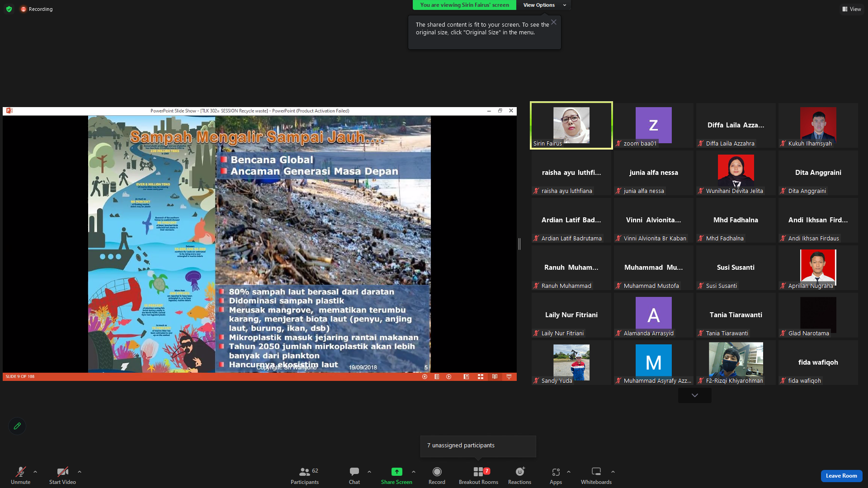Click the 'You are viewing Sirin Fairus' screen' banner
Image resolution: width=868 pixels, height=488 pixels.
464,5
